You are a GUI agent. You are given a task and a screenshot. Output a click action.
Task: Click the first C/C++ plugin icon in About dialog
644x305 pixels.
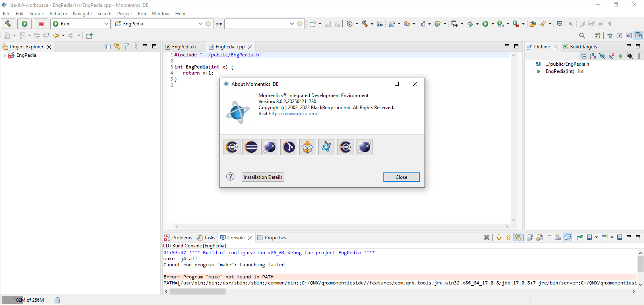(232, 147)
